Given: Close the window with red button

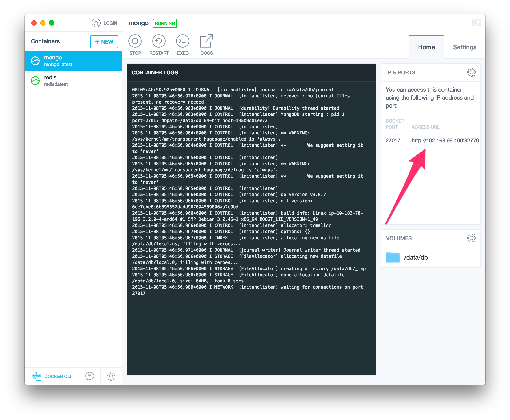Looking at the screenshot, I should coord(34,23).
